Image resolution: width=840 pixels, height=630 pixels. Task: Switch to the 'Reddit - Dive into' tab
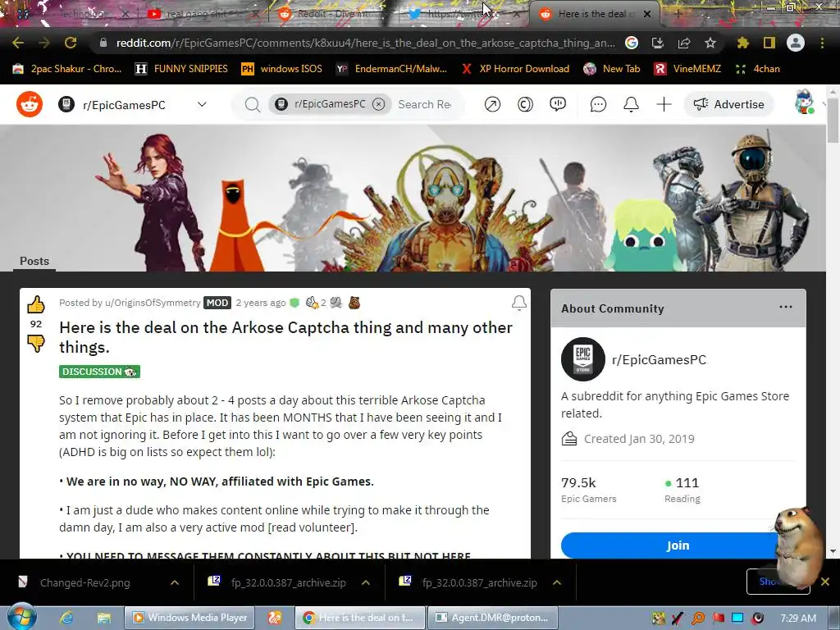[332, 14]
